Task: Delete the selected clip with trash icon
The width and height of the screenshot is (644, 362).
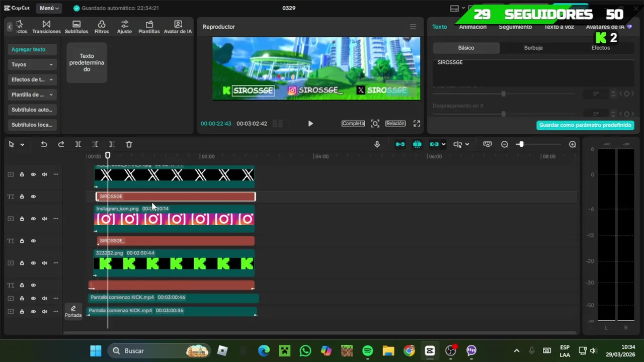Action: tap(129, 144)
